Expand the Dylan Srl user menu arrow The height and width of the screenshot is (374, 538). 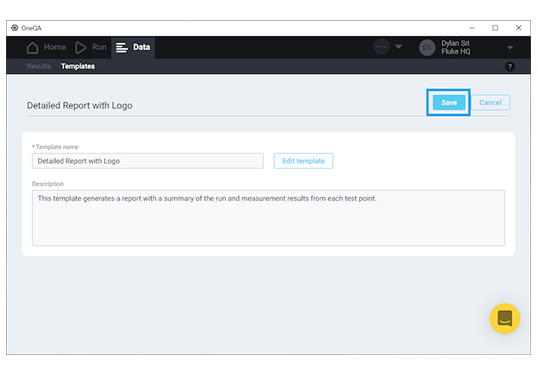(x=510, y=48)
